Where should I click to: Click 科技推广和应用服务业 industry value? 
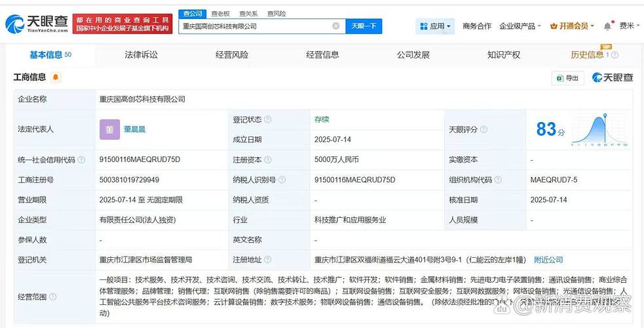click(350, 220)
